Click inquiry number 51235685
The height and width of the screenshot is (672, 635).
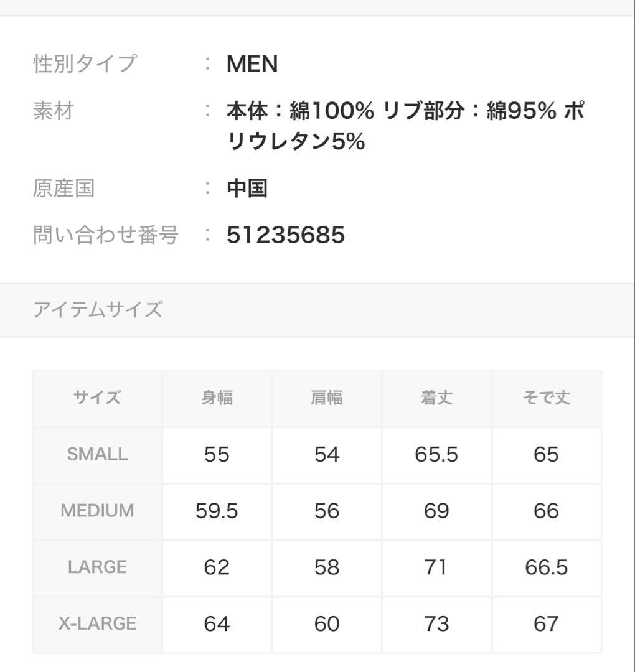pyautogui.click(x=286, y=235)
